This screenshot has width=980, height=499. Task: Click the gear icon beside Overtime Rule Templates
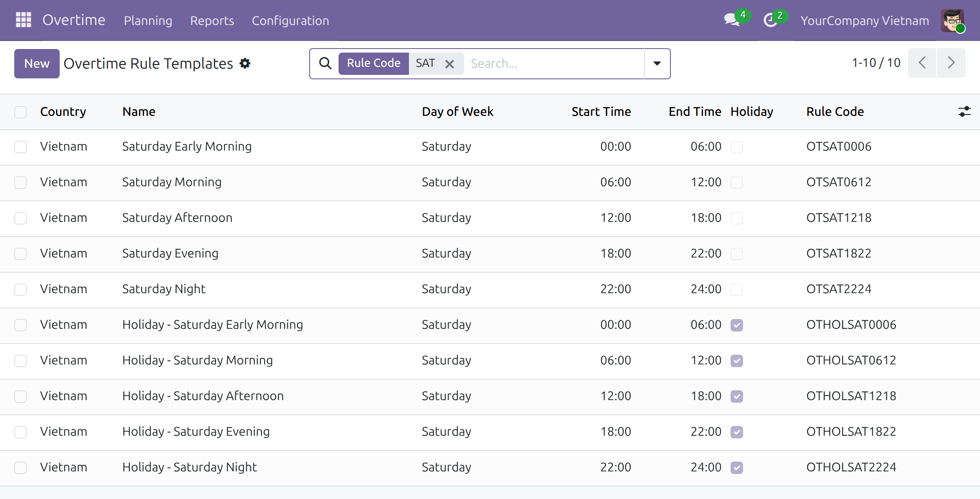(x=245, y=63)
